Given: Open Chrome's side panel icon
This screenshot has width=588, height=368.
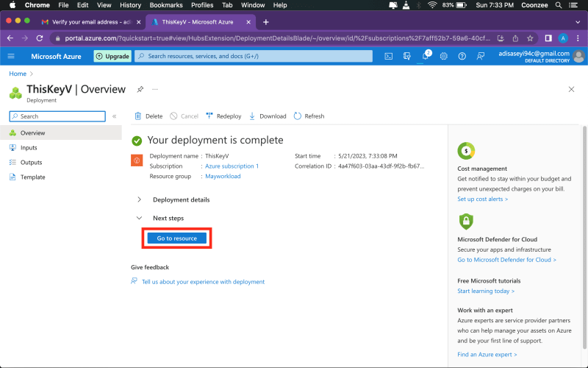Looking at the screenshot, I should 548,38.
